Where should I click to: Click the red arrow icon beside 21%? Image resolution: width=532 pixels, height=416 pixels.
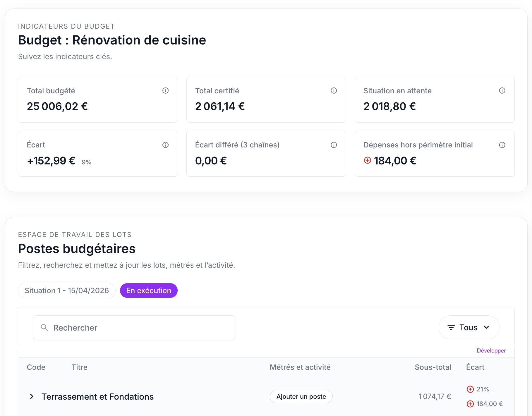click(470, 389)
